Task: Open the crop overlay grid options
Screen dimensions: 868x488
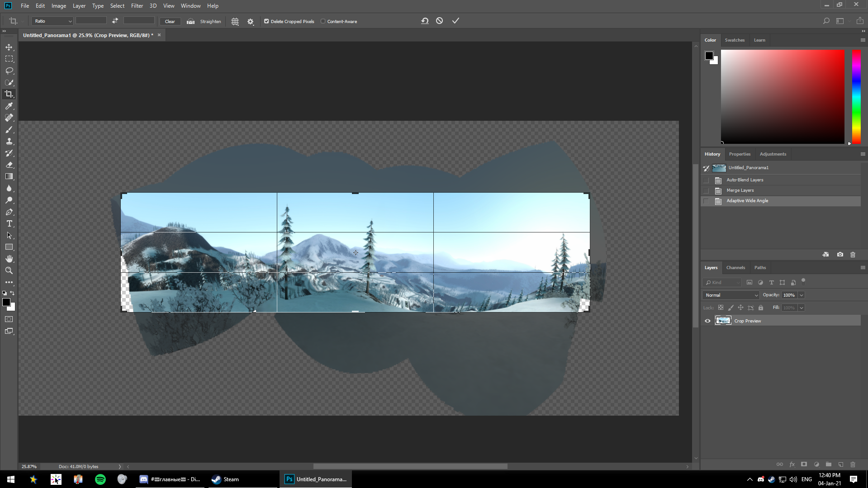Action: [x=235, y=21]
